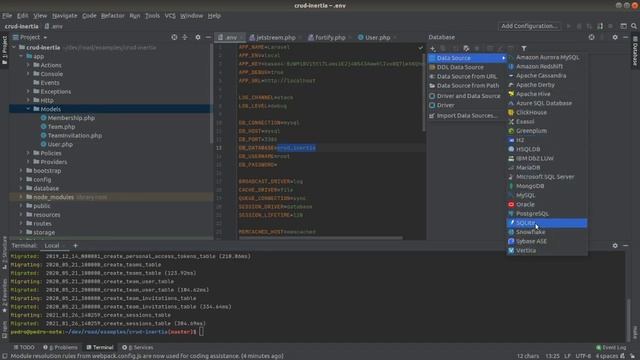This screenshot has width=640, height=360.
Task: Open Database panel settings gear
Action: (615, 37)
